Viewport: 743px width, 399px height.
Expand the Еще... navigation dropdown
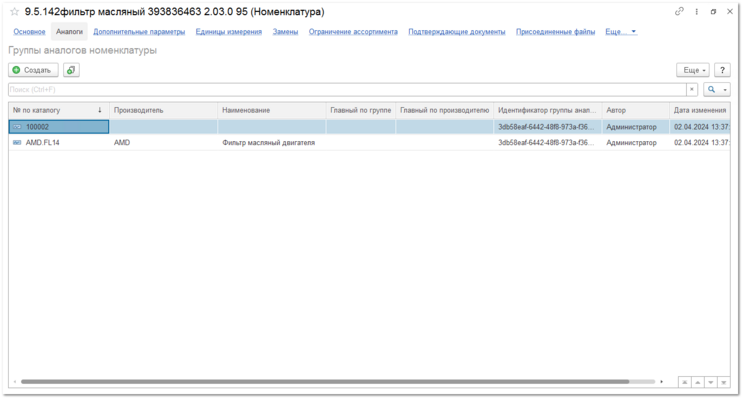tap(621, 32)
